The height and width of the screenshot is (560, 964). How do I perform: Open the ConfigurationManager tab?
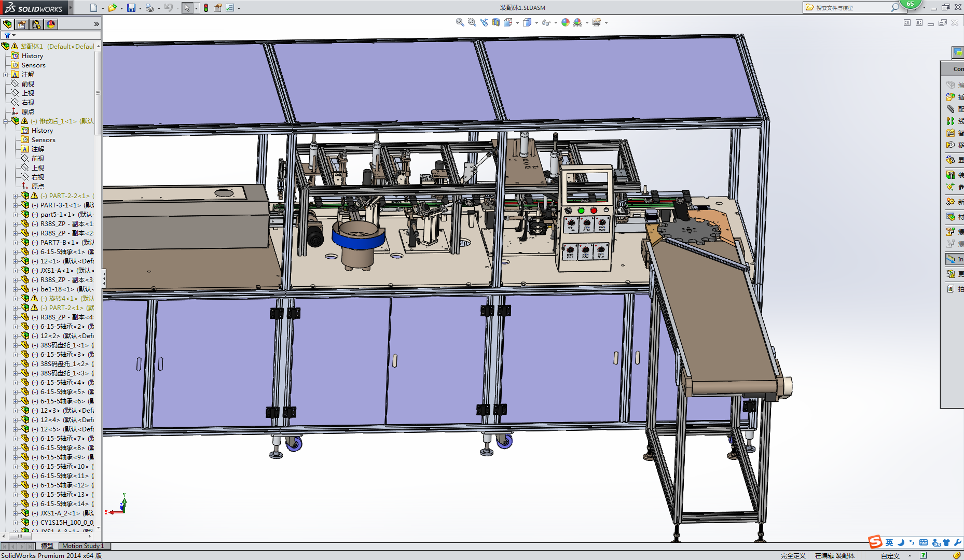coord(36,24)
